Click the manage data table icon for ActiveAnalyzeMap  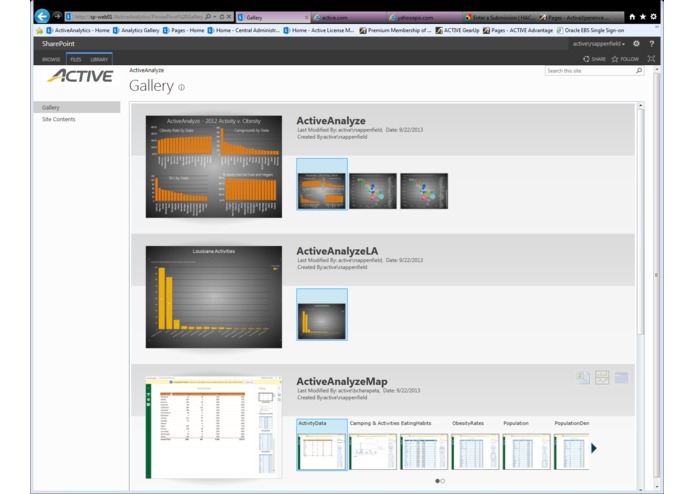[621, 377]
